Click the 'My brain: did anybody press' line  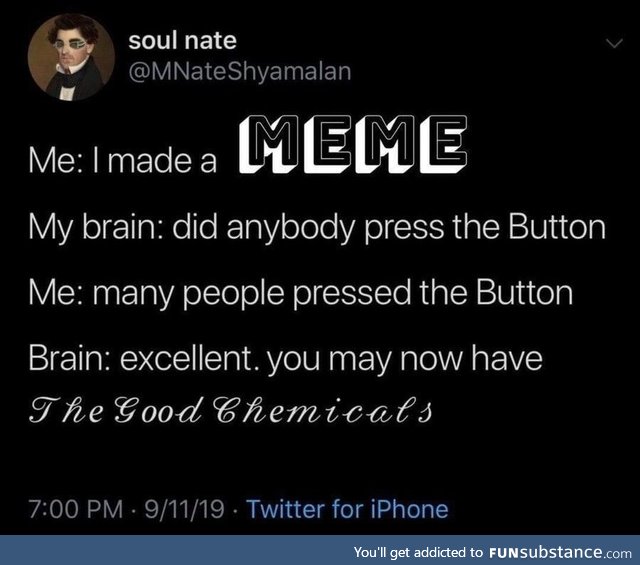pyautogui.click(x=317, y=228)
